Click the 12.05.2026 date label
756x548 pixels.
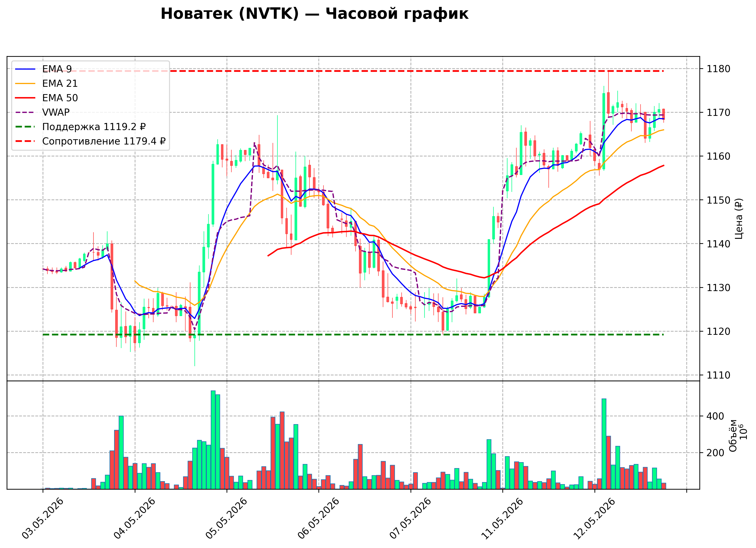(595, 518)
